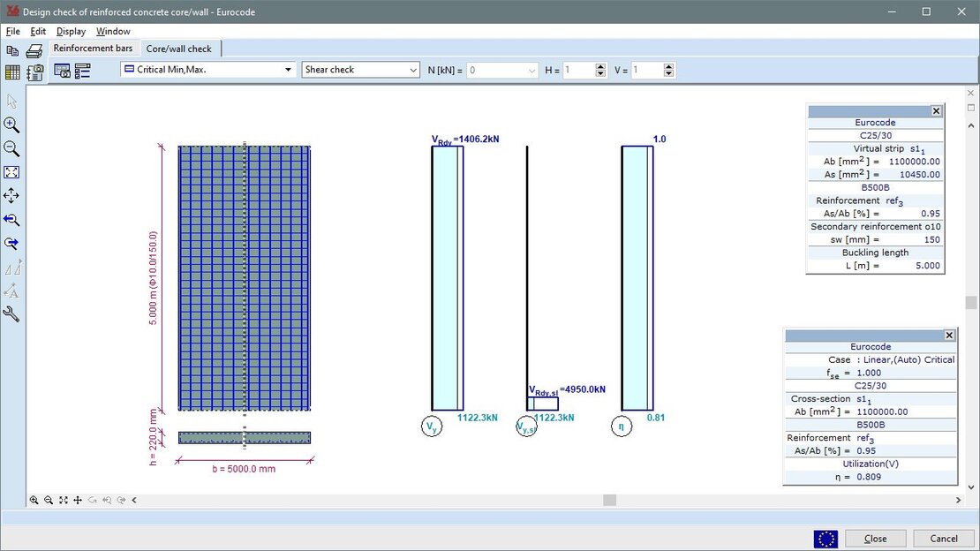Select the Zoom out tool in left sidebar
The width and height of the screenshot is (980, 551).
[x=11, y=148]
